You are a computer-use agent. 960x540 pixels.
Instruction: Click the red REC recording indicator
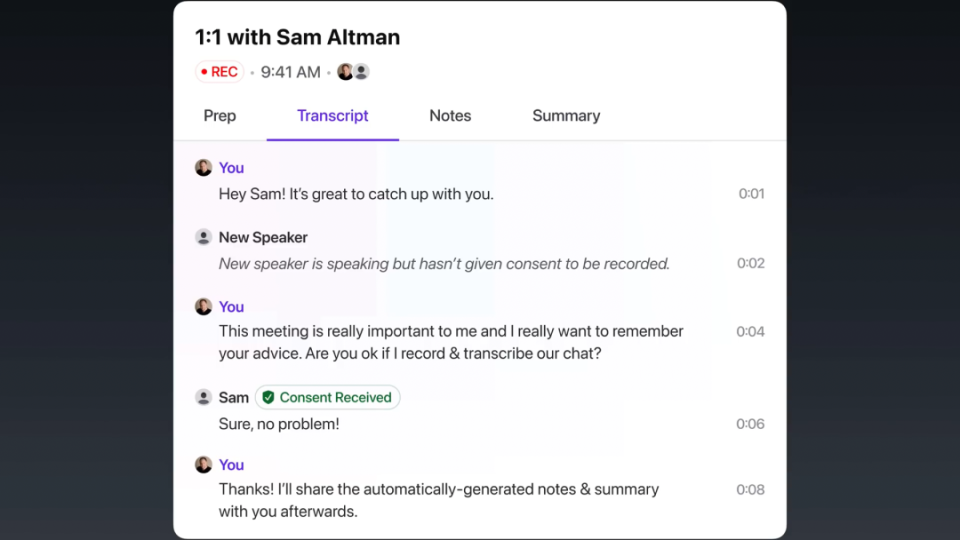[x=219, y=72]
